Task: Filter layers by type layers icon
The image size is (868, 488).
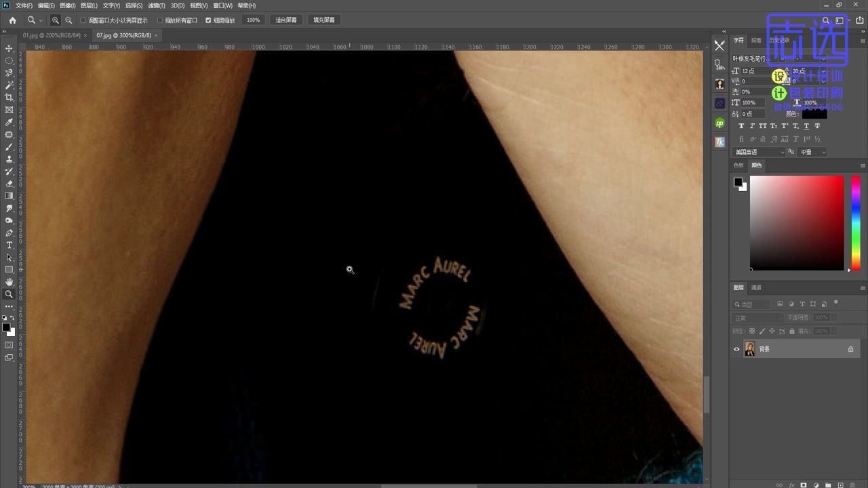Action: coord(802,304)
